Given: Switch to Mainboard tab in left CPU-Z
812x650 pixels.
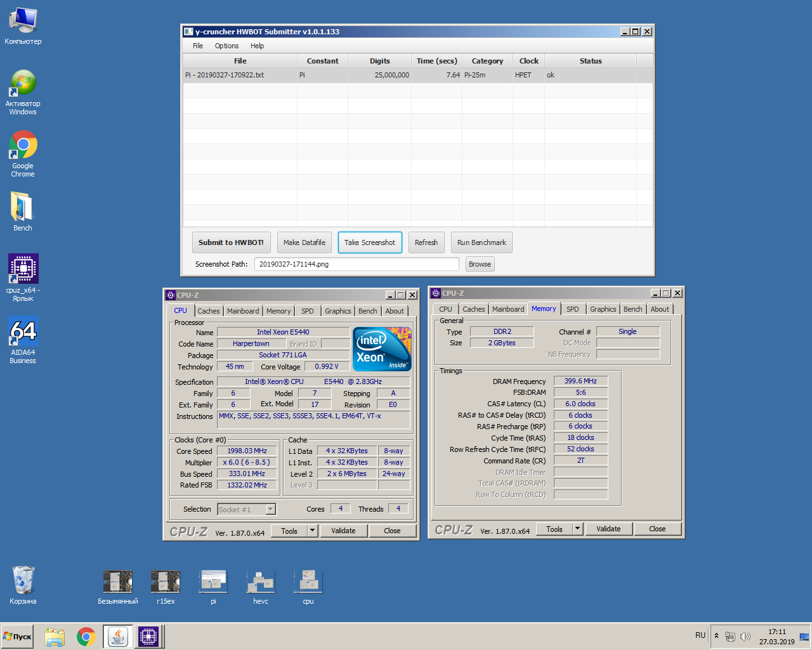Looking at the screenshot, I should click(243, 311).
